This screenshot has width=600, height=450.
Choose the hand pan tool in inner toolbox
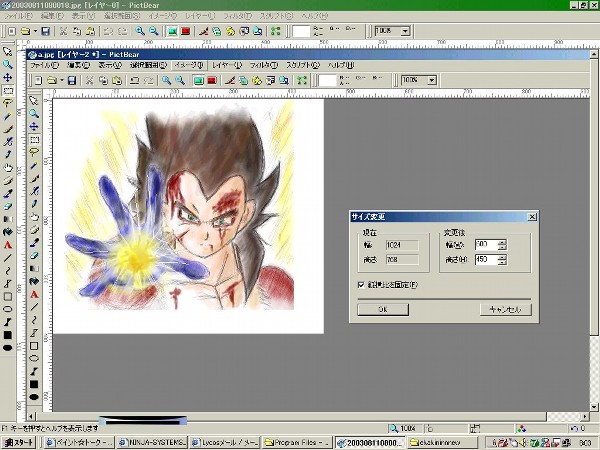click(x=34, y=217)
